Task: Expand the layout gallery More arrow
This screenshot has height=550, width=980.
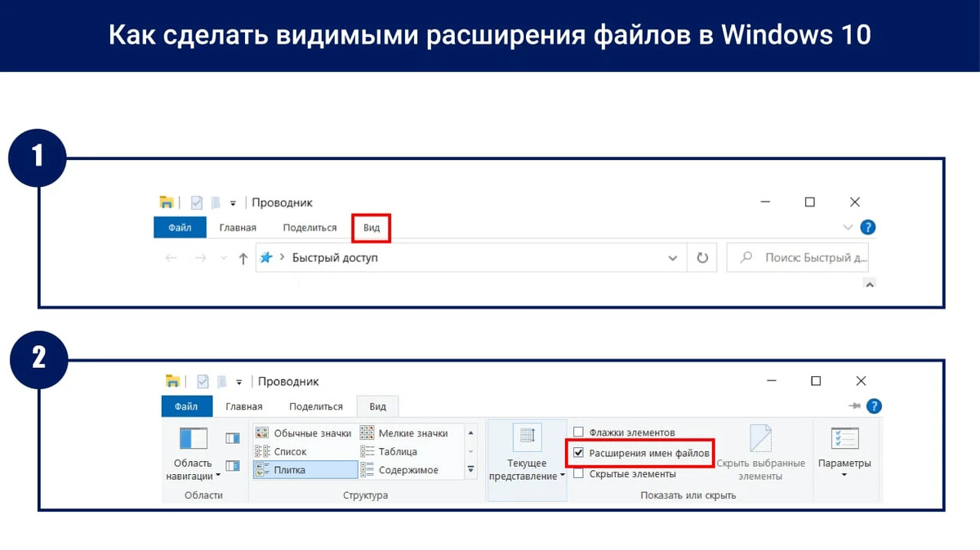Action: click(x=470, y=470)
